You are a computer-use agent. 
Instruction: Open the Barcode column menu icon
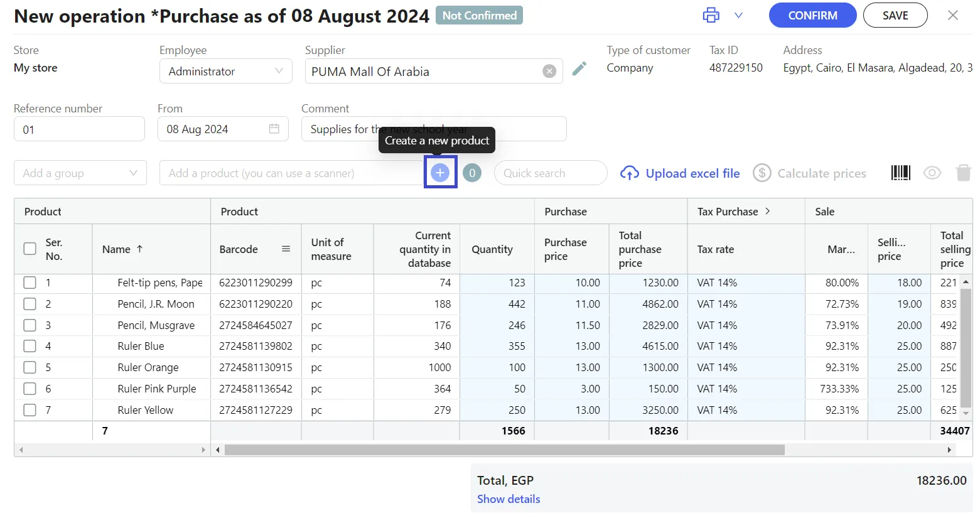coord(286,249)
